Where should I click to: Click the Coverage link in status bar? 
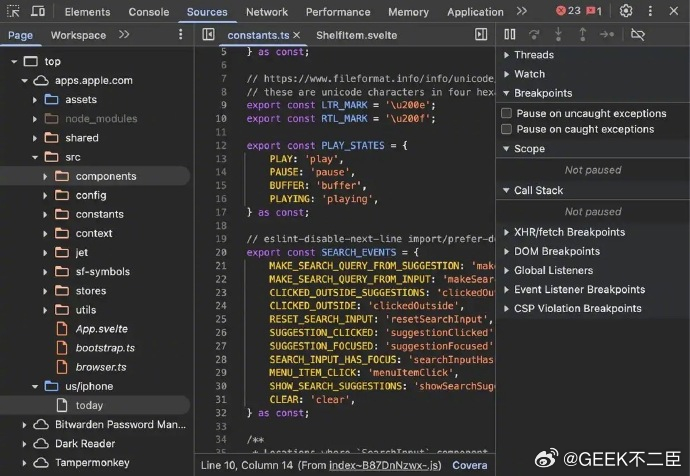[x=470, y=465]
